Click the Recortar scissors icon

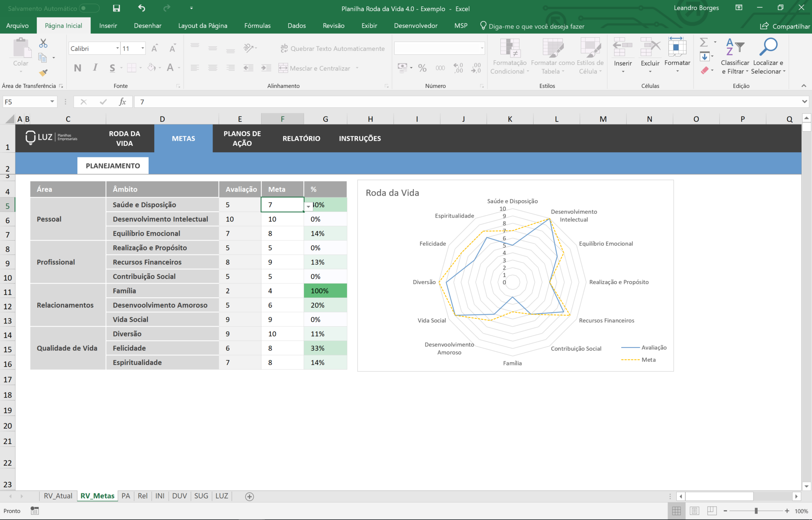pos(43,43)
